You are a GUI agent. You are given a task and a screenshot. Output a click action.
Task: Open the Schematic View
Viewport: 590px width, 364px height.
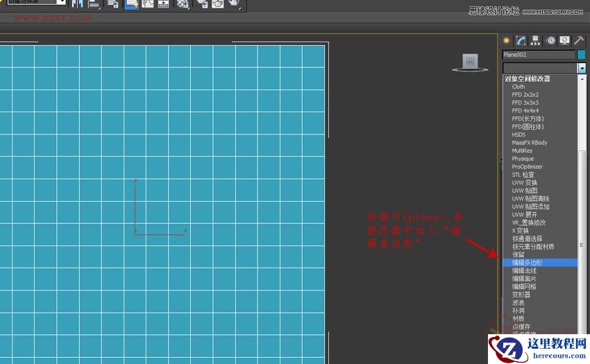(163, 3)
